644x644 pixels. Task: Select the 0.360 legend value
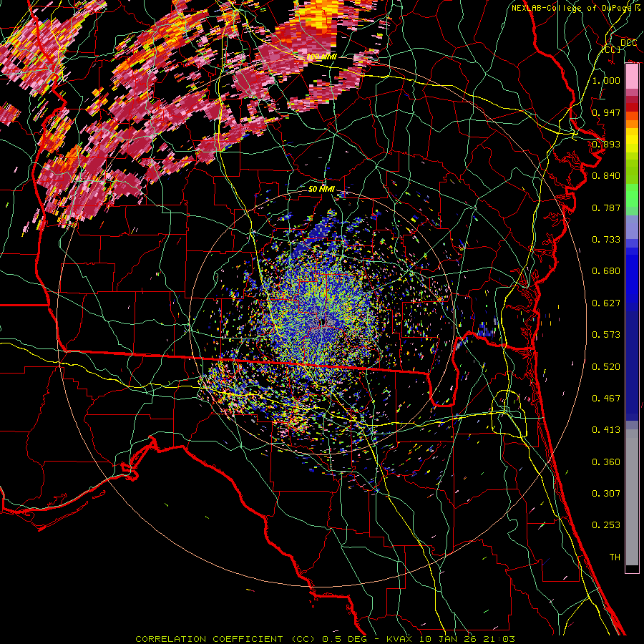(606, 462)
